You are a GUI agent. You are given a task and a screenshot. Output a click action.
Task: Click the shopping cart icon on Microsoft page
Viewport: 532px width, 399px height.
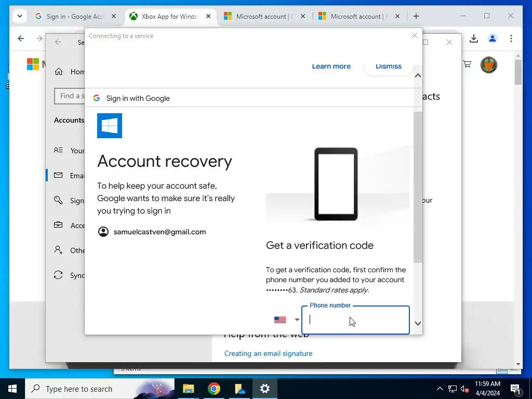click(x=467, y=64)
